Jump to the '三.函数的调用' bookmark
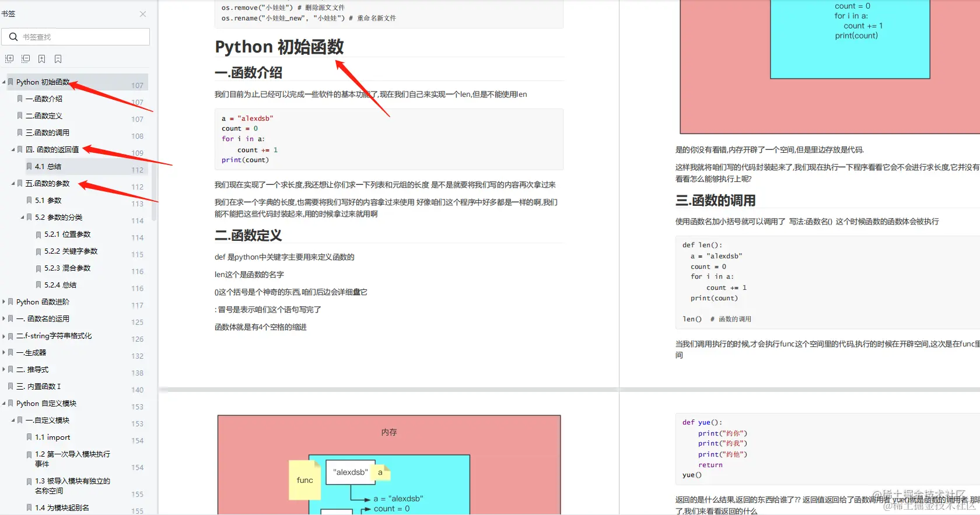The width and height of the screenshot is (980, 515). click(47, 133)
